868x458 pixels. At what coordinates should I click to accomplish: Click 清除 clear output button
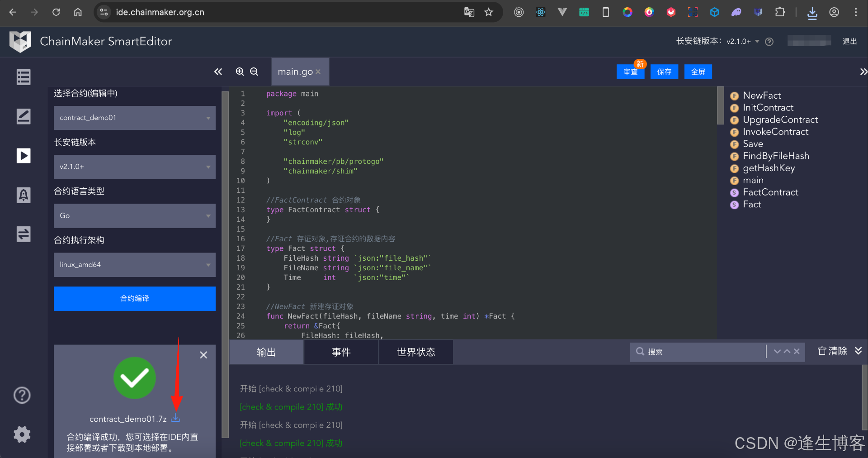[x=832, y=351]
